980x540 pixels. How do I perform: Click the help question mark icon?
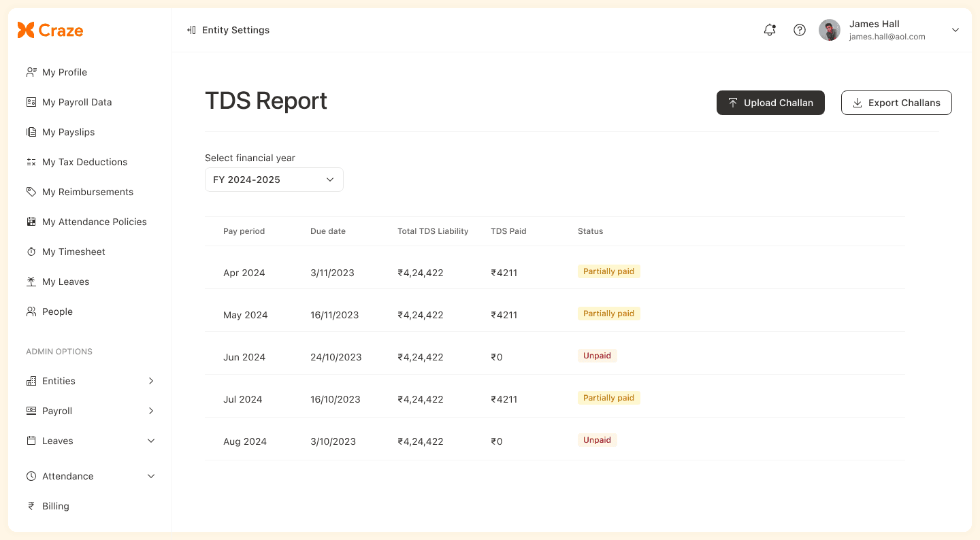[800, 30]
